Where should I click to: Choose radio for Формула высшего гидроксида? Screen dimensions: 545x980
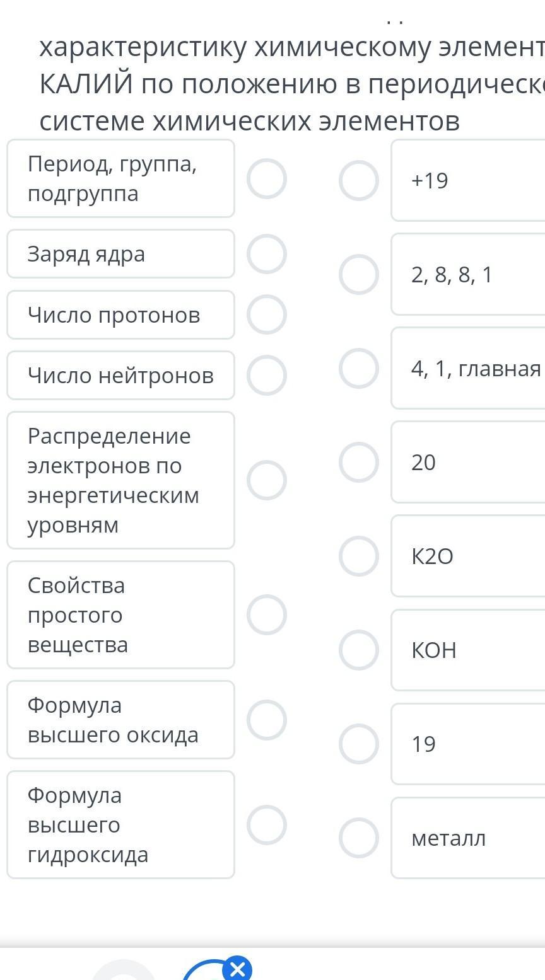(266, 824)
